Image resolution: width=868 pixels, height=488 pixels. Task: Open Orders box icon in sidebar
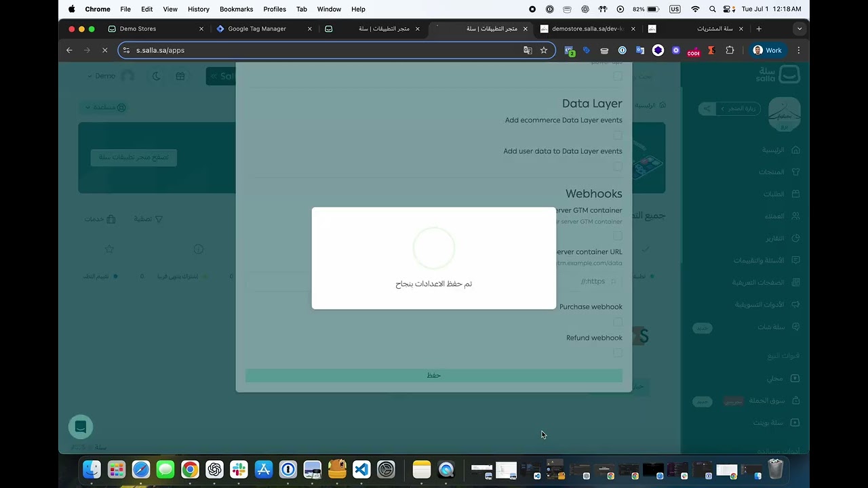click(795, 194)
